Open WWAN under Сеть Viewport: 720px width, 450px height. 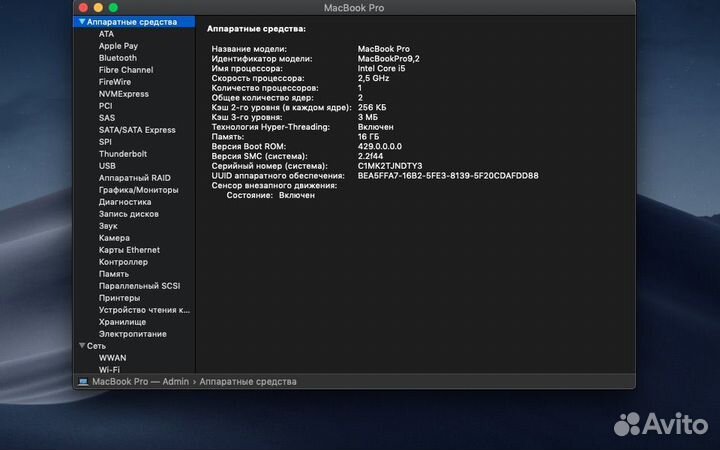pos(112,357)
